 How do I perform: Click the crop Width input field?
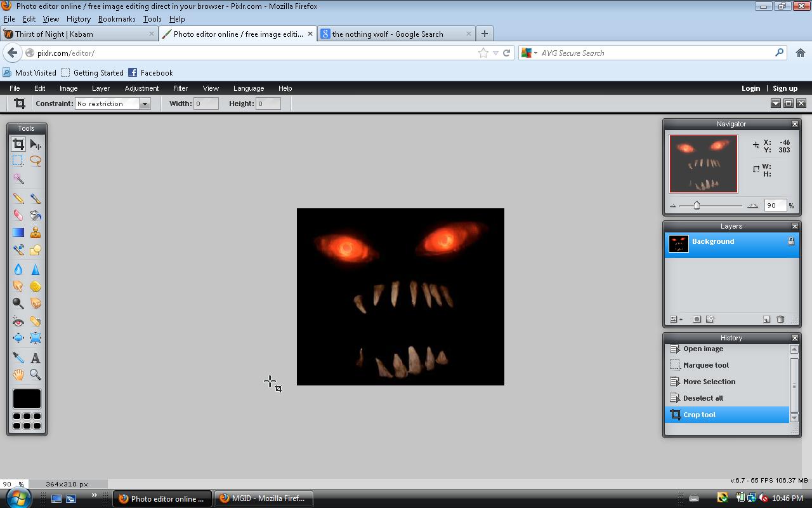(206, 104)
